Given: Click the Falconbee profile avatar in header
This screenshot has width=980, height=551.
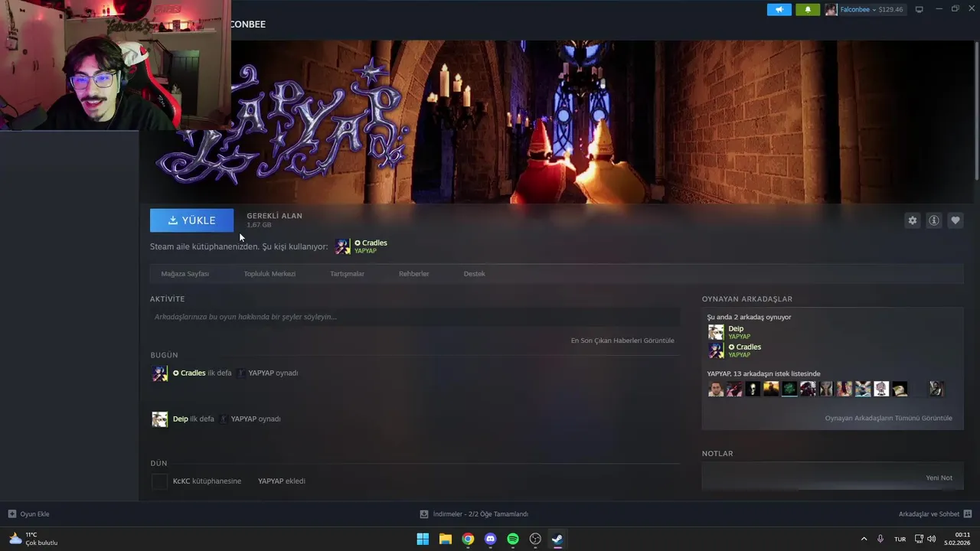Looking at the screenshot, I should 831,10.
